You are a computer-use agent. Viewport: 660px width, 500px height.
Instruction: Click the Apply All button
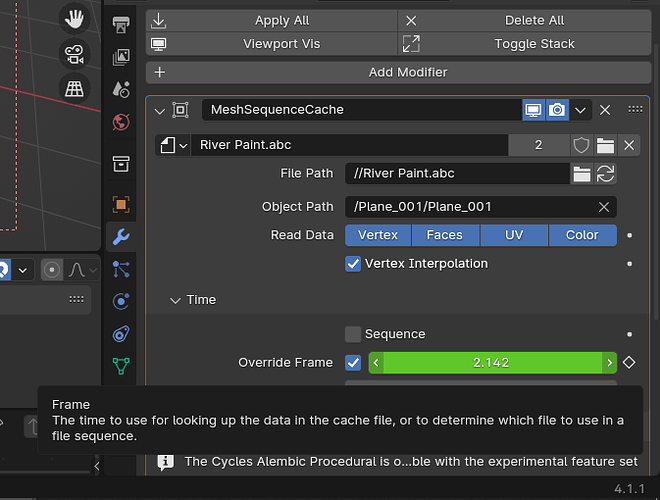[x=271, y=20]
